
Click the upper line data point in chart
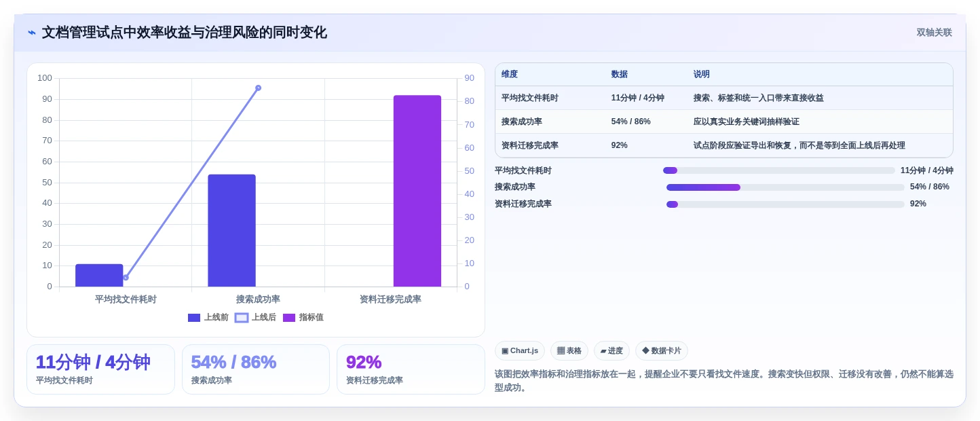point(259,88)
